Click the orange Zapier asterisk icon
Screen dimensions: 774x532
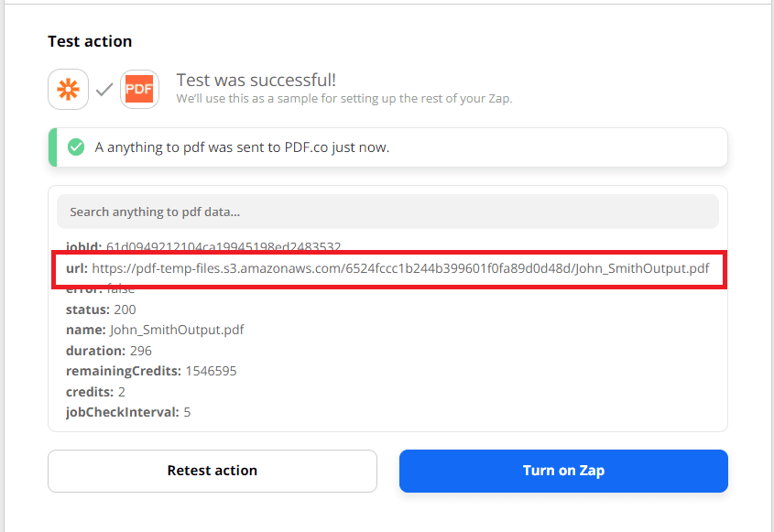tap(69, 90)
